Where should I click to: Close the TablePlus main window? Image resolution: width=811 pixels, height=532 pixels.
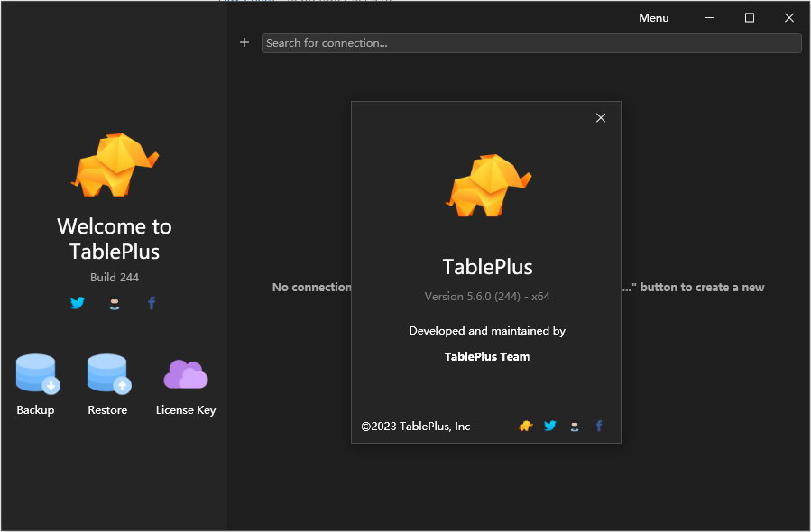(788, 17)
